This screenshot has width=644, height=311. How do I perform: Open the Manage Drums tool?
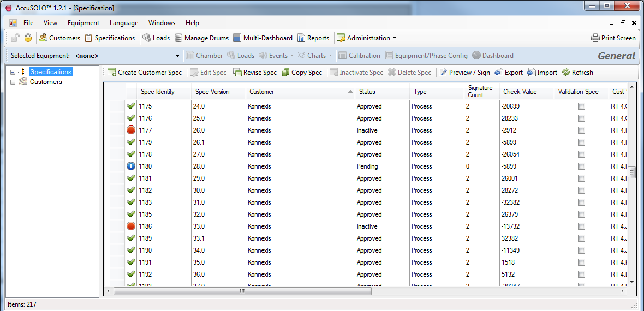point(178,38)
